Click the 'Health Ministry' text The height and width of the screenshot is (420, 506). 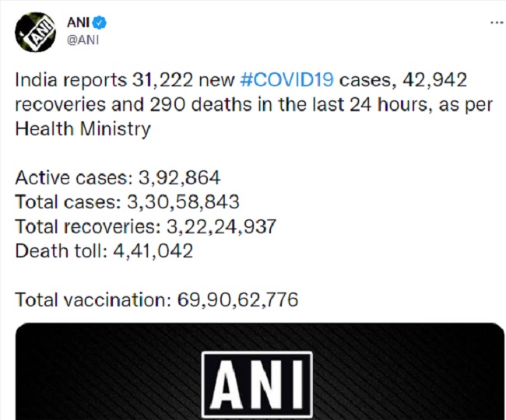[x=83, y=130]
